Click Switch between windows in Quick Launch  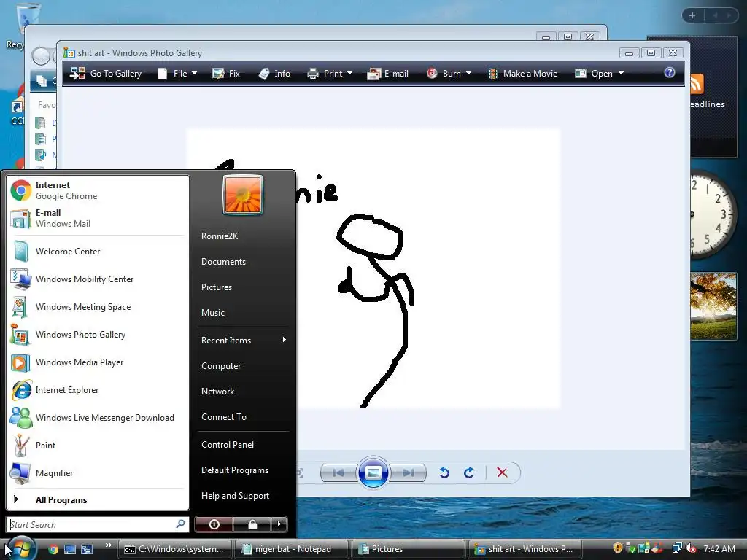87,549
